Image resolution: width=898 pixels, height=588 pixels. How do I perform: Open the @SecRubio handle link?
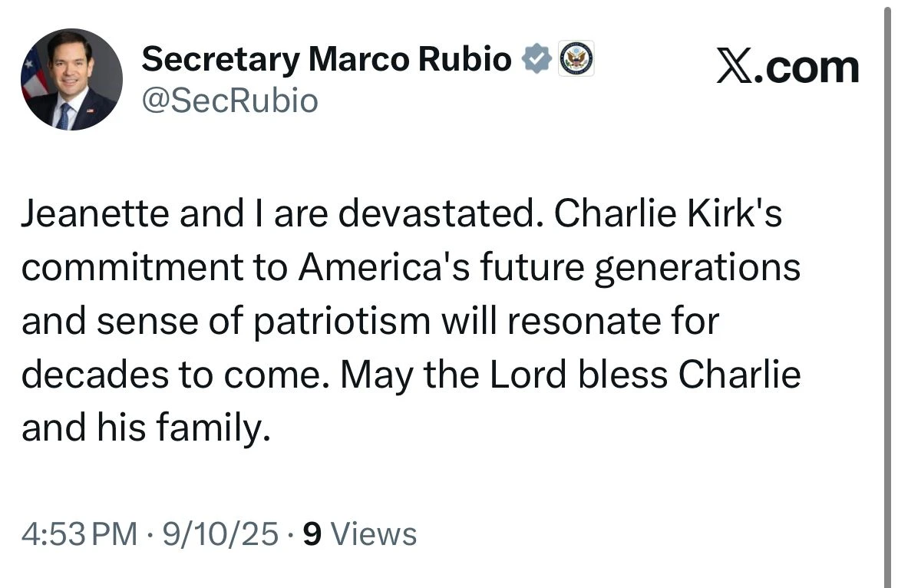[x=229, y=100]
